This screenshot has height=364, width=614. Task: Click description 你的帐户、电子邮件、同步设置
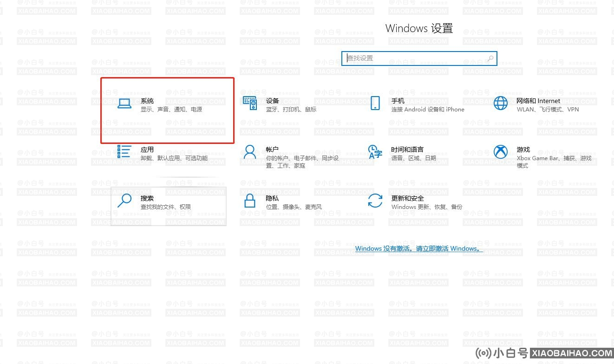(x=302, y=162)
